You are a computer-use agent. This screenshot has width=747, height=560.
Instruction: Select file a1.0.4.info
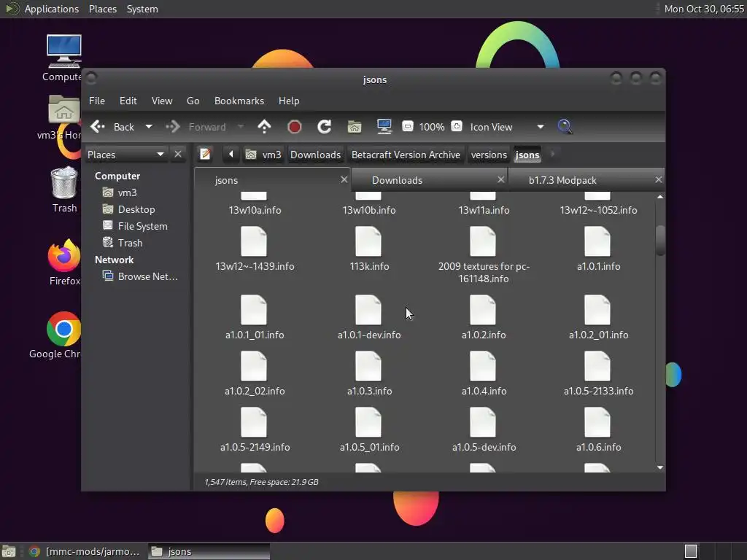pyautogui.click(x=484, y=373)
